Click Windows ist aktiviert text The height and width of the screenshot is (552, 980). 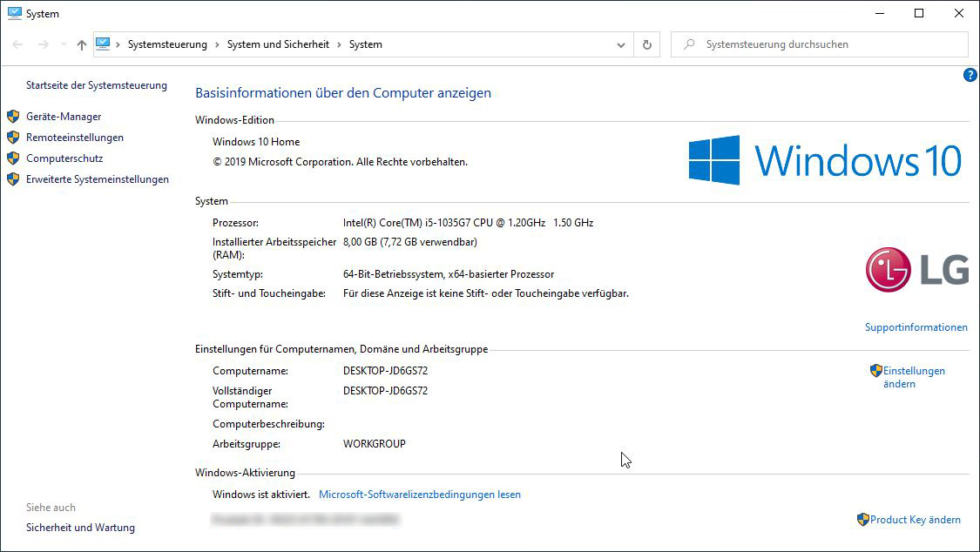261,494
